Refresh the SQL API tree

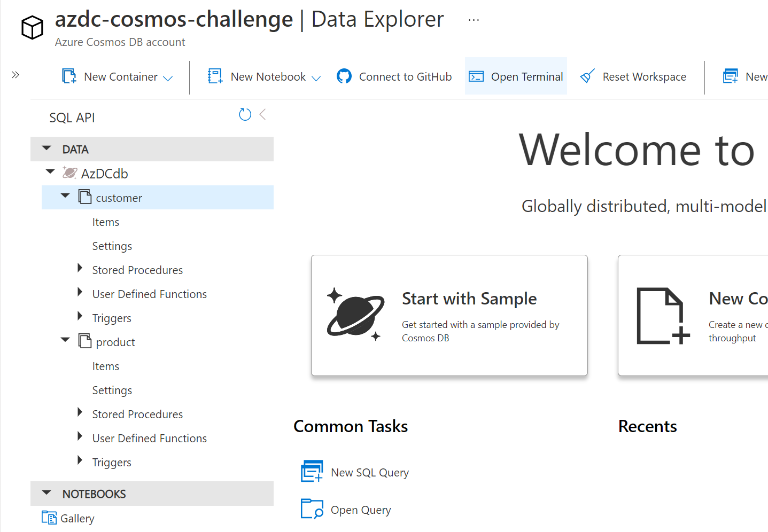coord(245,114)
